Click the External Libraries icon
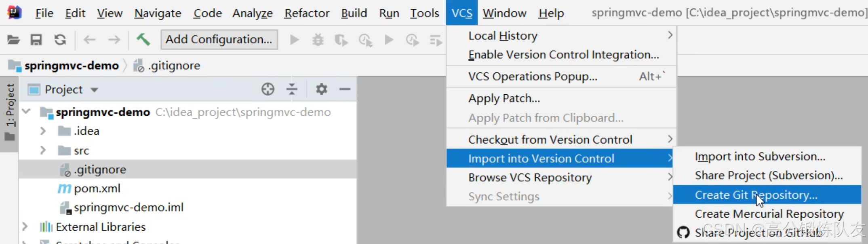Viewport: 868px width, 244px height. pos(46,227)
